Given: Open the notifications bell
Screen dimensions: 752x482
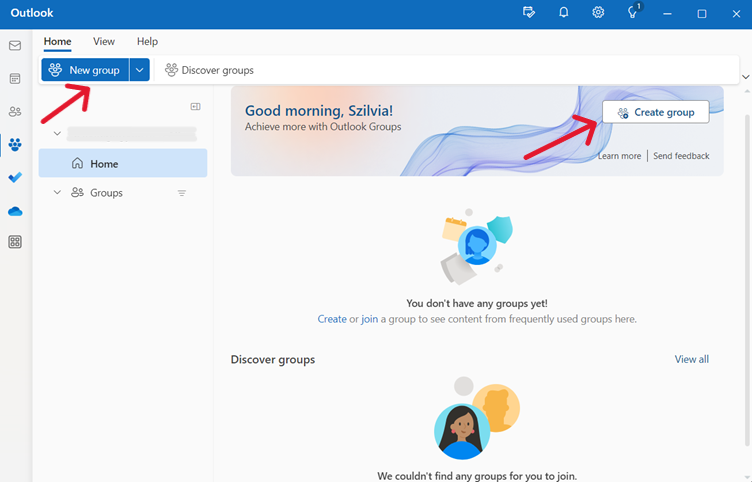Looking at the screenshot, I should click(564, 12).
